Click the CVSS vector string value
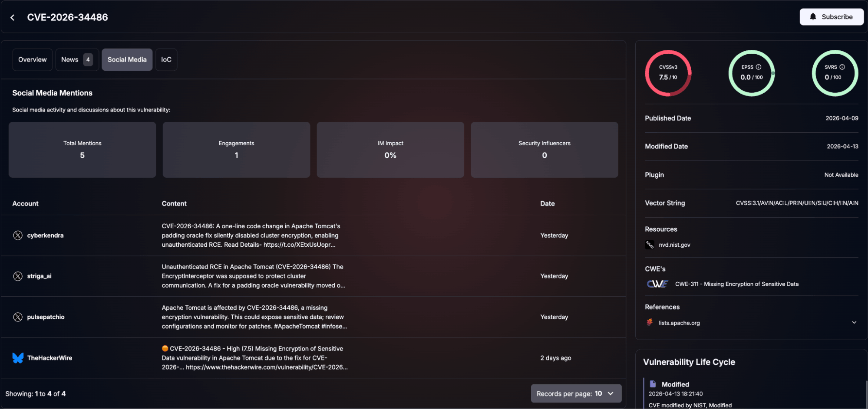 pos(797,203)
